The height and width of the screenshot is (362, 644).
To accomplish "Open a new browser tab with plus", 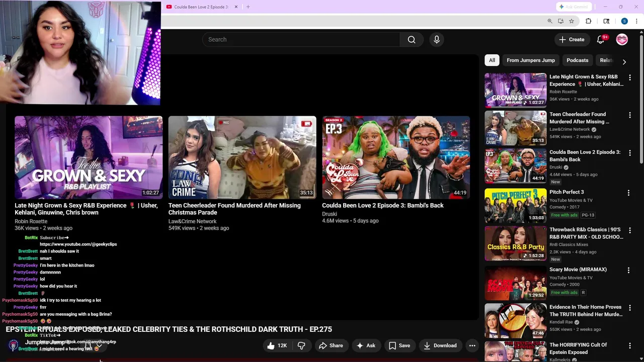I will pyautogui.click(x=248, y=7).
